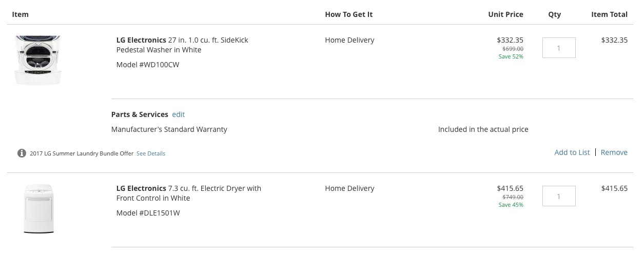Open See Details for the bundle offer
644x254 pixels.
pos(151,153)
